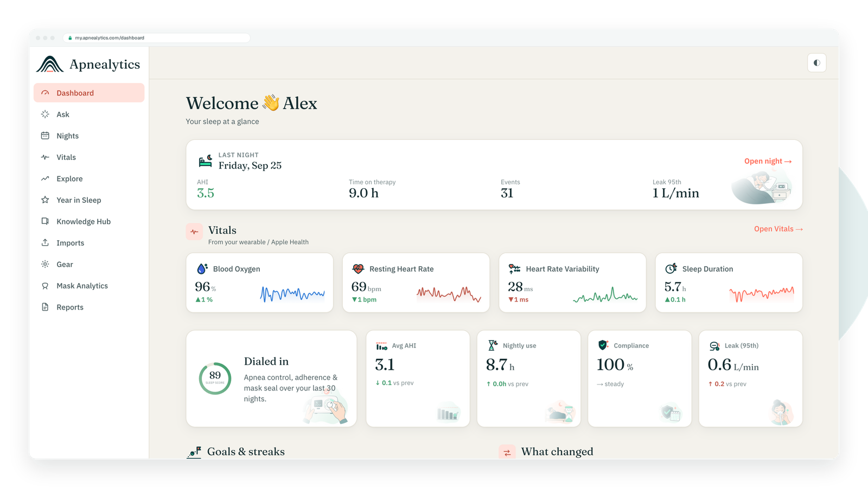This screenshot has width=868, height=488.
Task: Click the What changed swap icon
Action: [507, 452]
